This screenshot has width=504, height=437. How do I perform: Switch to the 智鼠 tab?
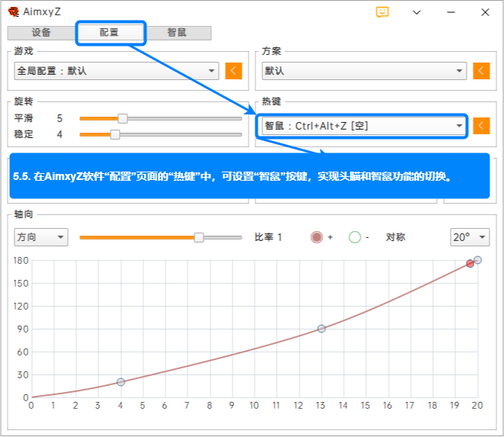(177, 33)
